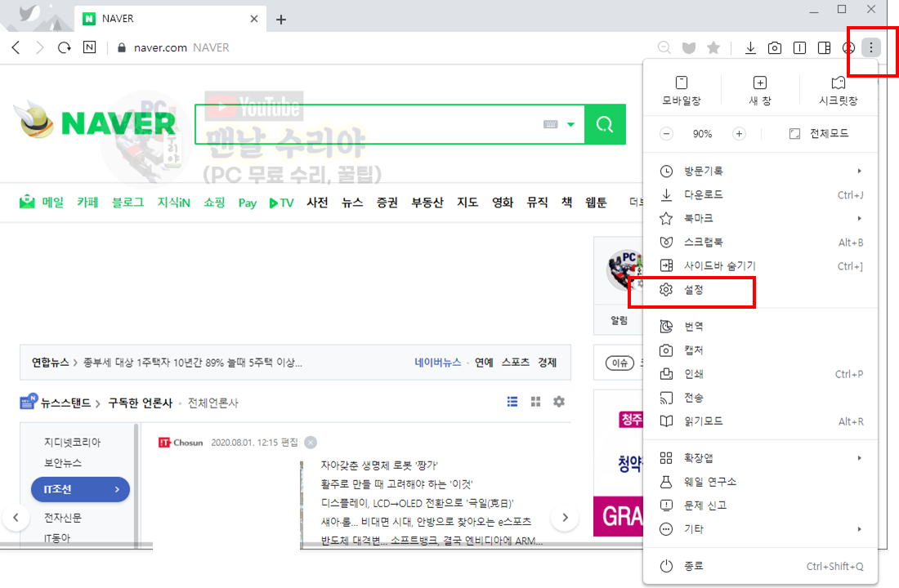Open the Whale three-dot menu button
This screenshot has width=899, height=588.
pyautogui.click(x=871, y=47)
